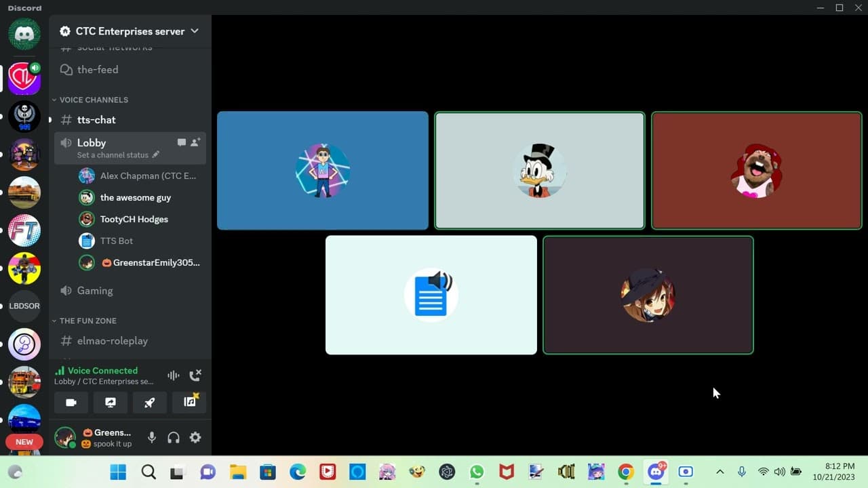Focus the blue video tile with sunglasses avatar
The image size is (868, 488).
323,171
